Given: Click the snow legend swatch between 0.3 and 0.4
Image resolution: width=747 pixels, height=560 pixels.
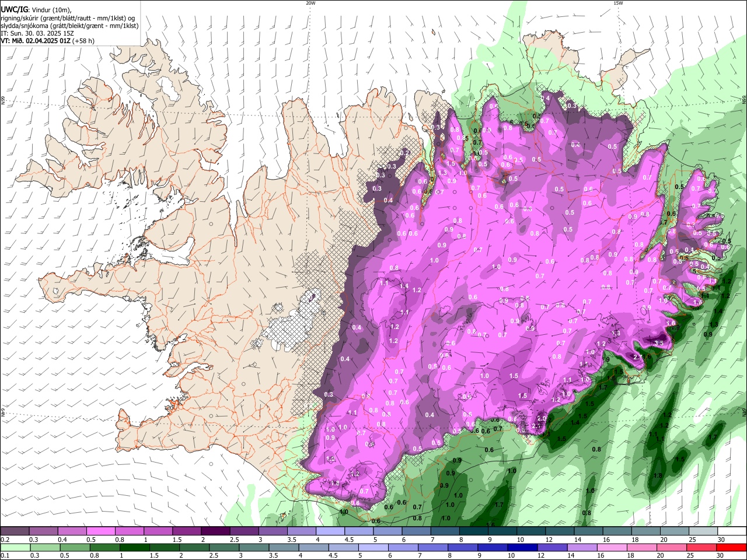Looking at the screenshot, I should [x=43, y=531].
